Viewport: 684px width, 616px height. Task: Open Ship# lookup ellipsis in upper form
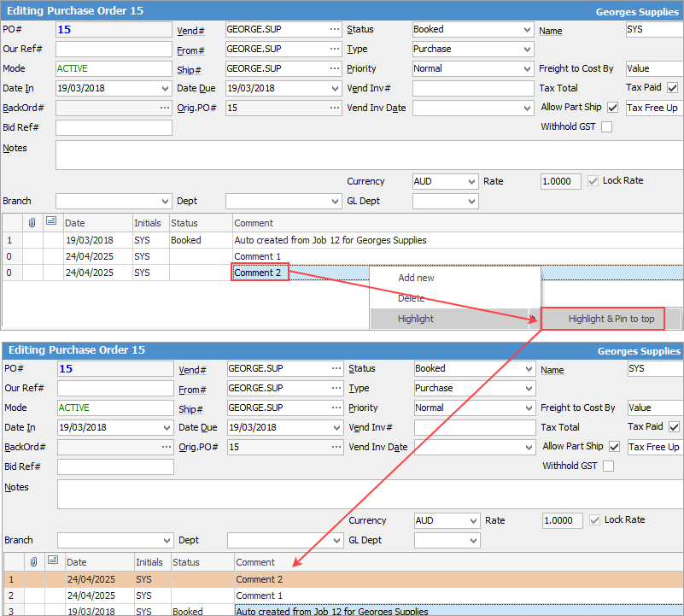(x=334, y=68)
